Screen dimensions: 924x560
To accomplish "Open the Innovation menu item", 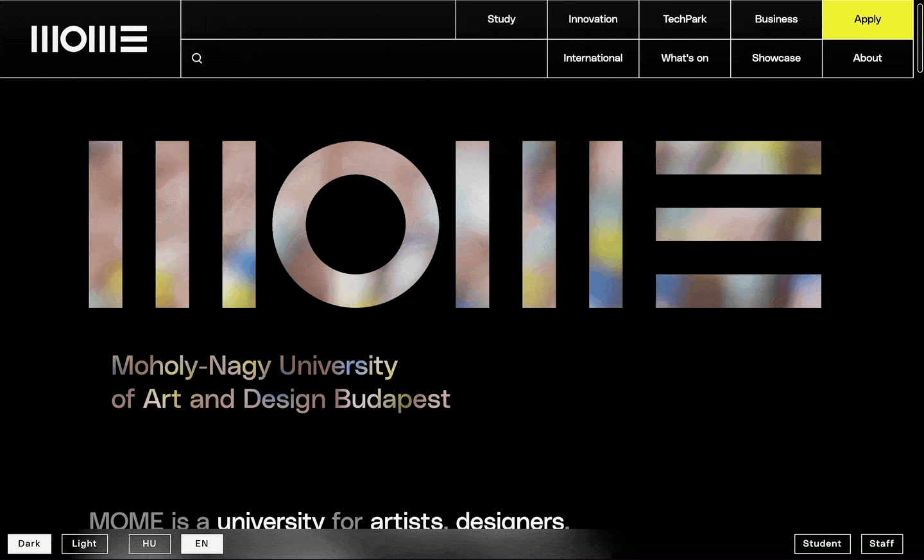I will coord(593,19).
